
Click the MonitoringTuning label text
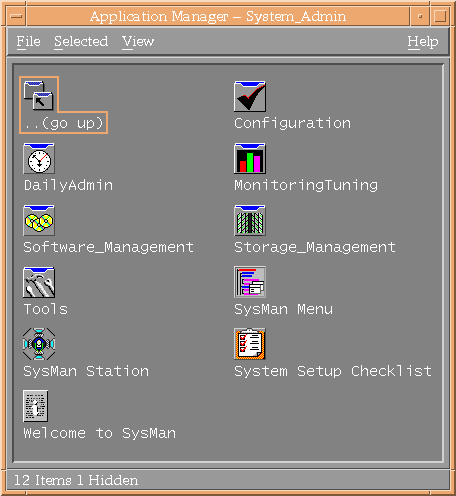point(306,185)
